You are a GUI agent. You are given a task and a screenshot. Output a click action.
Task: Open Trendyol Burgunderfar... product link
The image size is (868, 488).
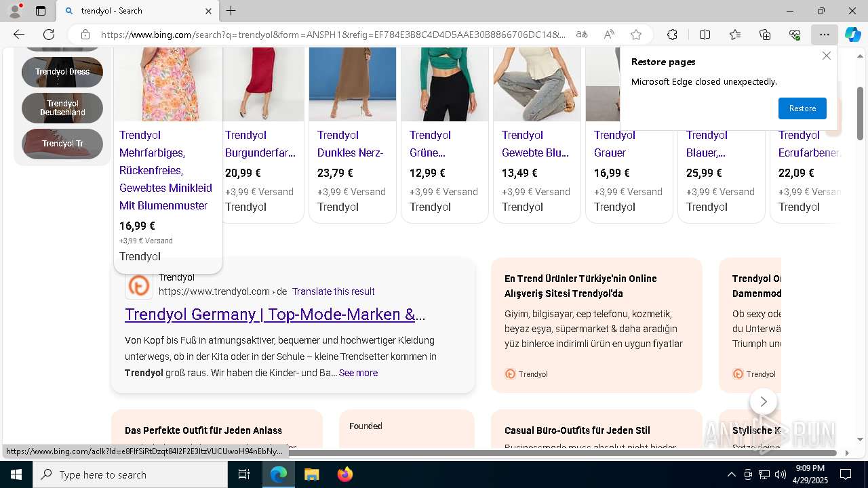tap(260, 144)
